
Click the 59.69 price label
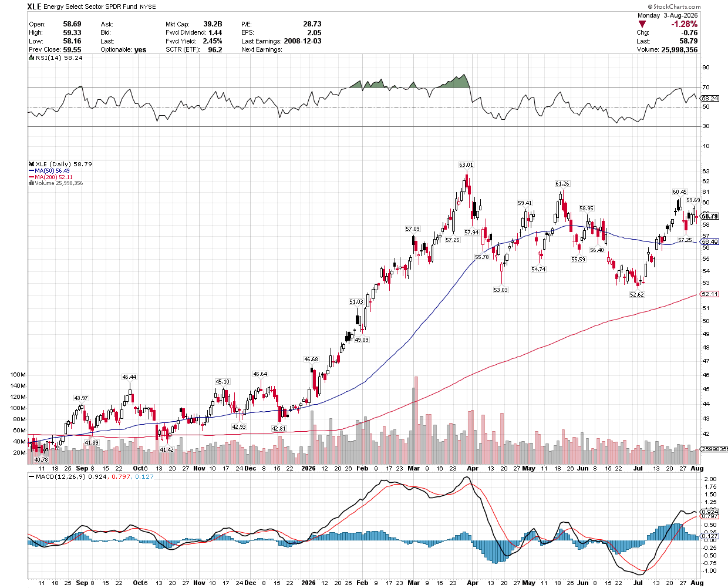coord(693,200)
